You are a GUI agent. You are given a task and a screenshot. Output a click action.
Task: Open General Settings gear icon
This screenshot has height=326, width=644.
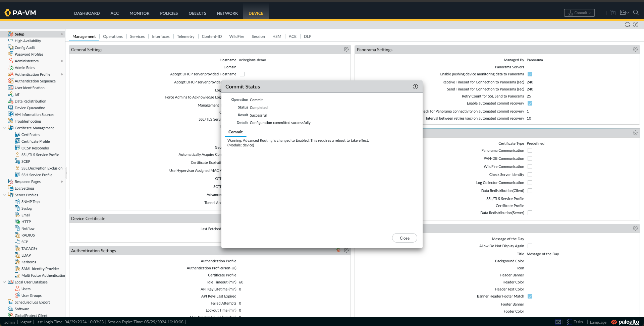[x=346, y=50]
